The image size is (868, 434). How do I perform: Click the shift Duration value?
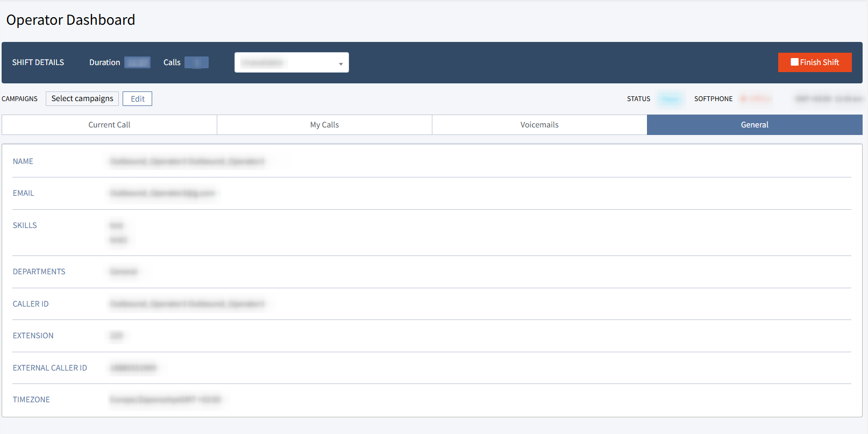[x=137, y=62]
